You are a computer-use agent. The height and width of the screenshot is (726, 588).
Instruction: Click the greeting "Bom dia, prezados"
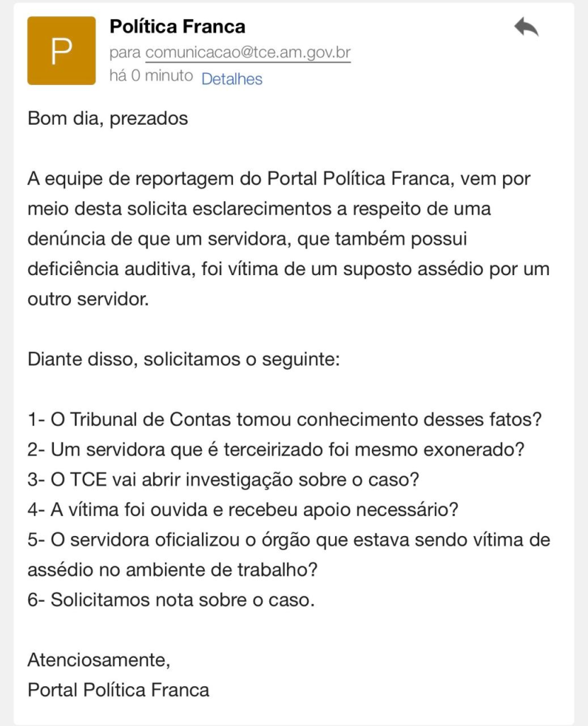[108, 118]
